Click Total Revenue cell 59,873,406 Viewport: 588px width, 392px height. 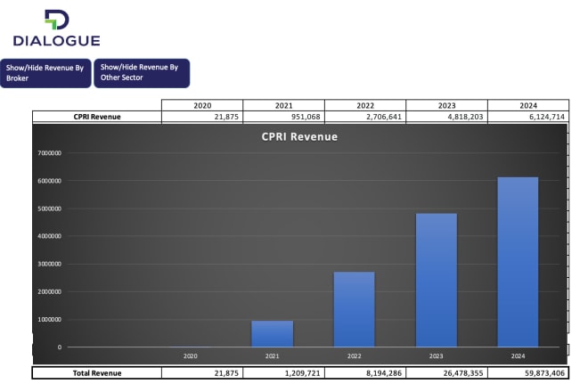click(528, 373)
